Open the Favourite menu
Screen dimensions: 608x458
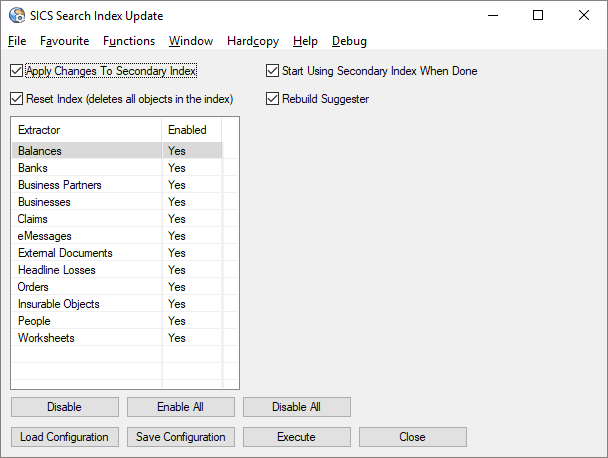click(64, 41)
